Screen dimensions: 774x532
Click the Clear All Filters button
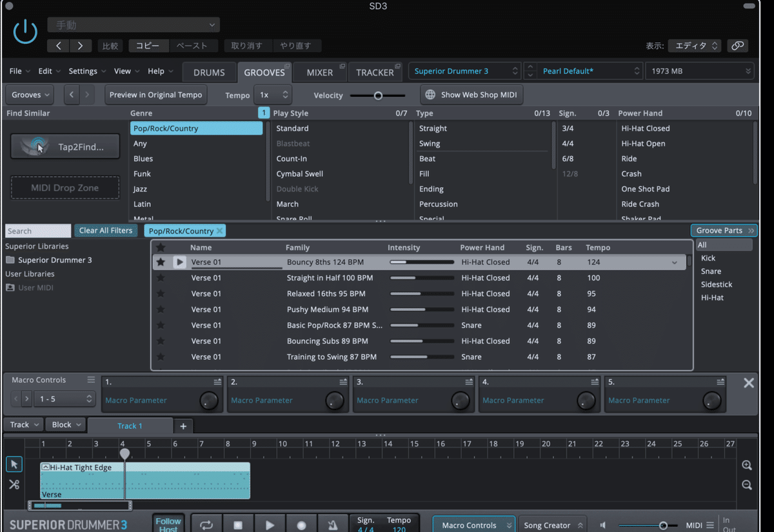coord(106,230)
